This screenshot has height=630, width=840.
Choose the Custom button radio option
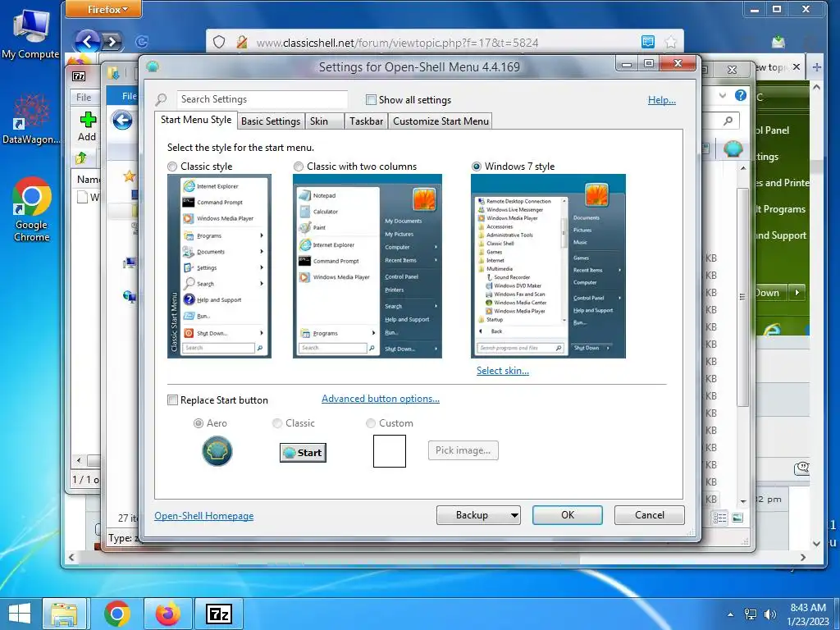click(x=370, y=423)
